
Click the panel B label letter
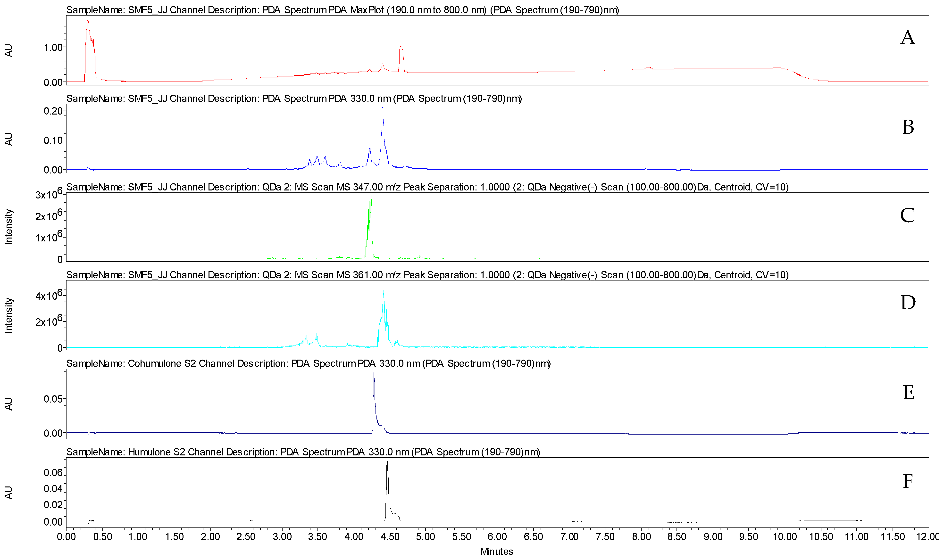[908, 127]
